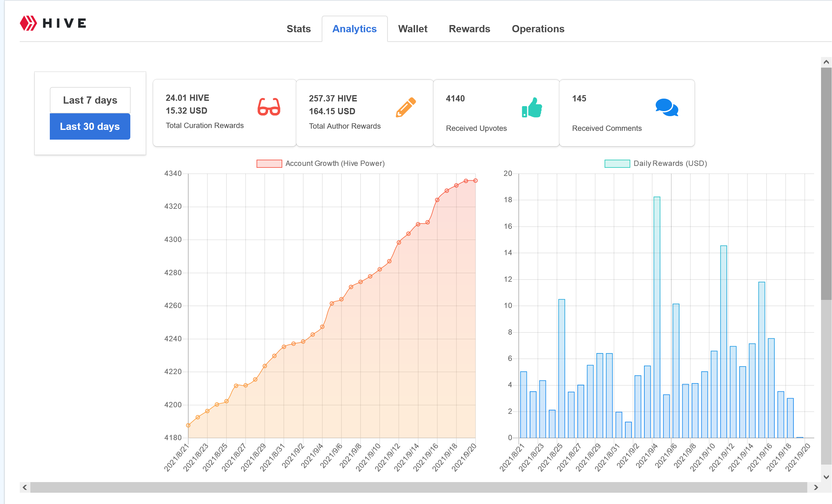Click the orange pencil author rewards icon

click(x=406, y=107)
